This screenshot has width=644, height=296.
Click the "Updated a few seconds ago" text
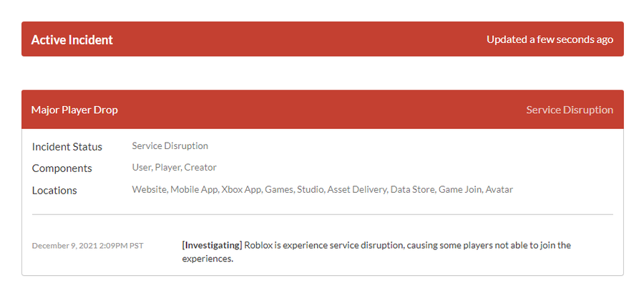pos(550,39)
